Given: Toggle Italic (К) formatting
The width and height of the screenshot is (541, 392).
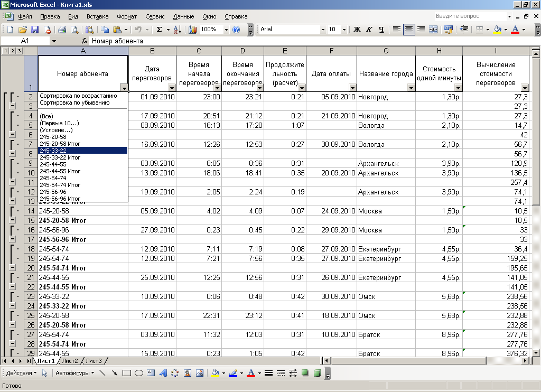Looking at the screenshot, I should click(x=369, y=30).
